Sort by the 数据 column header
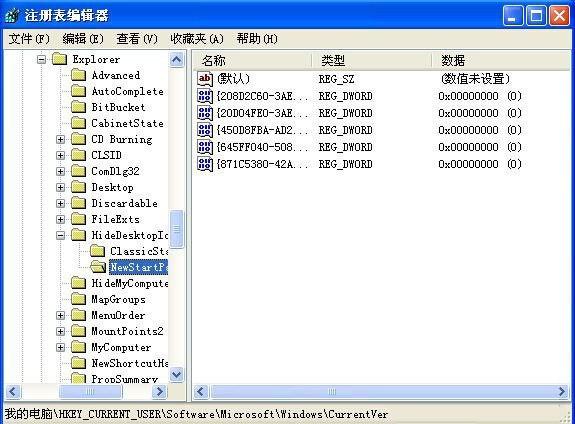The width and height of the screenshot is (575, 424). coord(501,61)
